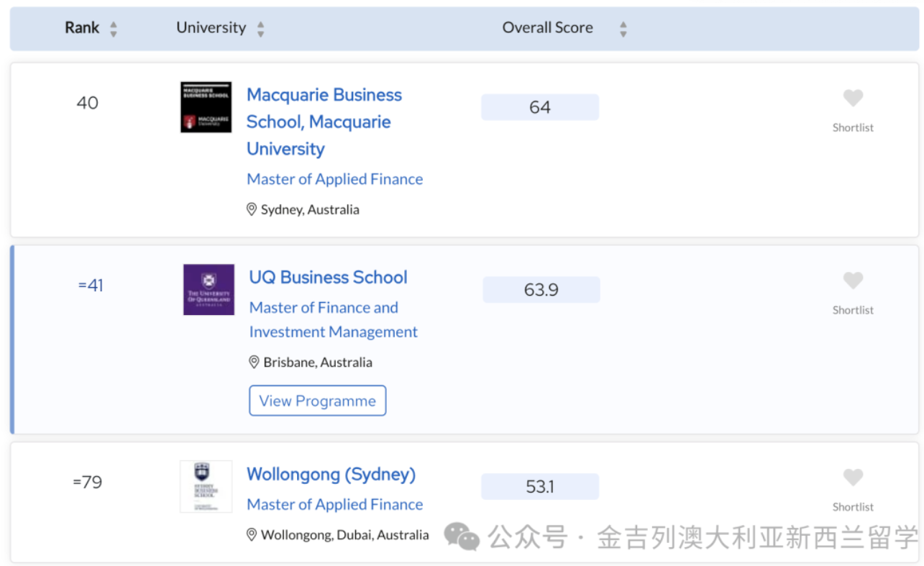Sort by Overall Score column arrows
The width and height of the screenshot is (924, 566).
pos(623,29)
